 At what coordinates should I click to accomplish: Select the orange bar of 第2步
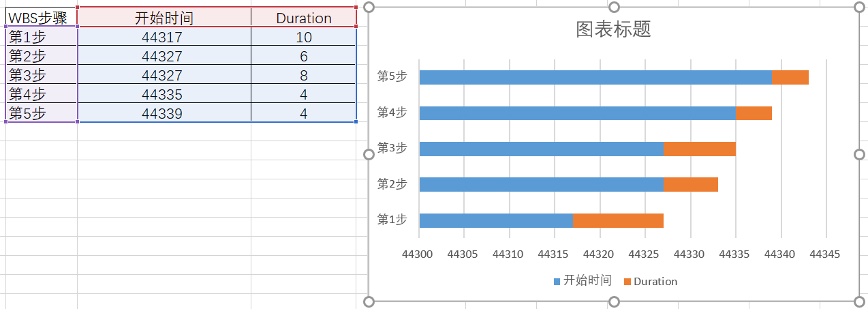pyautogui.click(x=691, y=184)
